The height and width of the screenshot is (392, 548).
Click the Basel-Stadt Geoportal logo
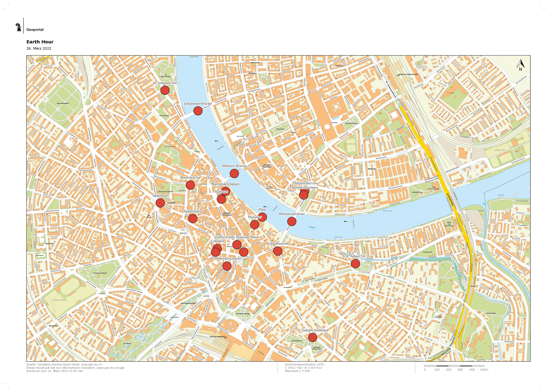point(18,27)
